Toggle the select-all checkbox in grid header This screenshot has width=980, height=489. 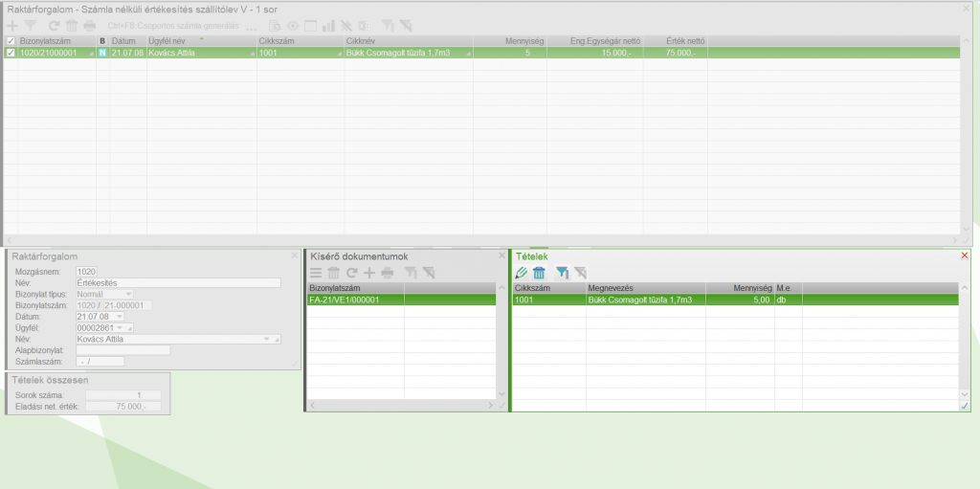11,41
